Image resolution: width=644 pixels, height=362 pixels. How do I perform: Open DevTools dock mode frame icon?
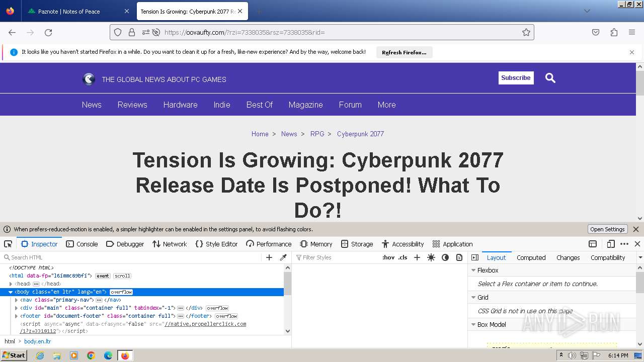(x=593, y=244)
